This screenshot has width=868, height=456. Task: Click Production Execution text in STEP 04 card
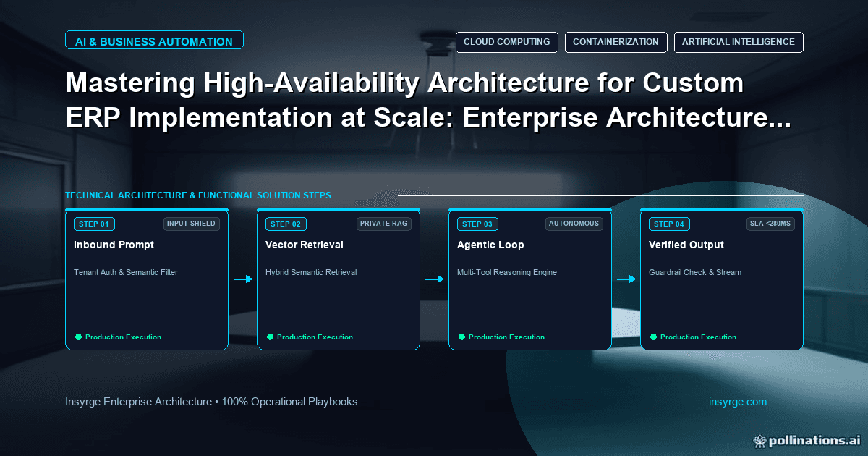tap(698, 337)
